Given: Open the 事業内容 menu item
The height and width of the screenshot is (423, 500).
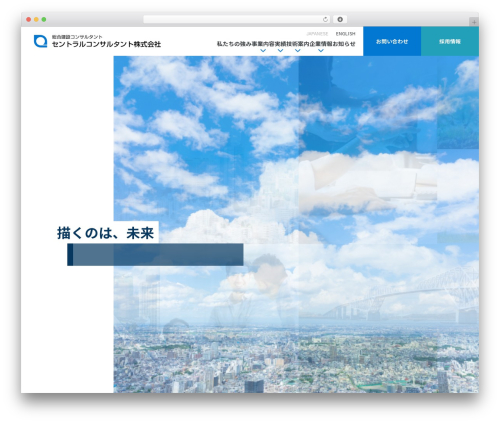Looking at the screenshot, I should click(263, 44).
